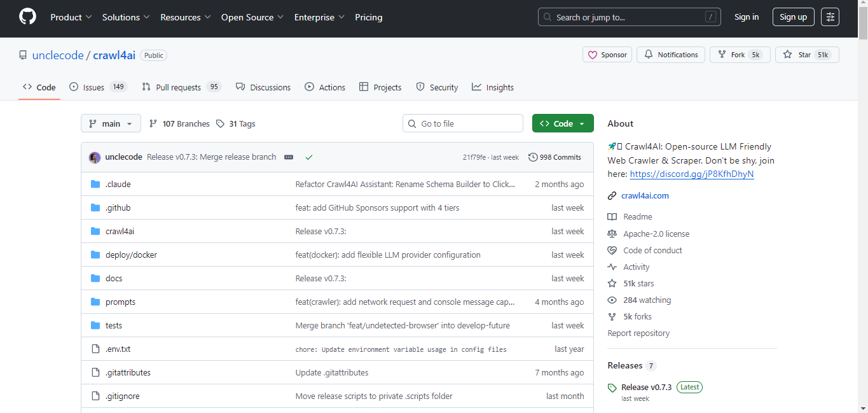Click the 998 Commits history icon
868x413 pixels.
pyautogui.click(x=533, y=157)
